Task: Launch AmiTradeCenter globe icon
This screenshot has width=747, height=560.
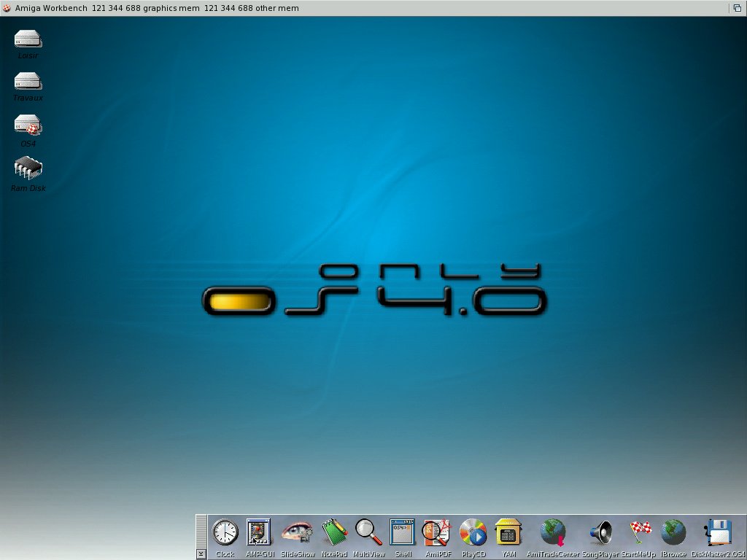Action: [x=553, y=532]
